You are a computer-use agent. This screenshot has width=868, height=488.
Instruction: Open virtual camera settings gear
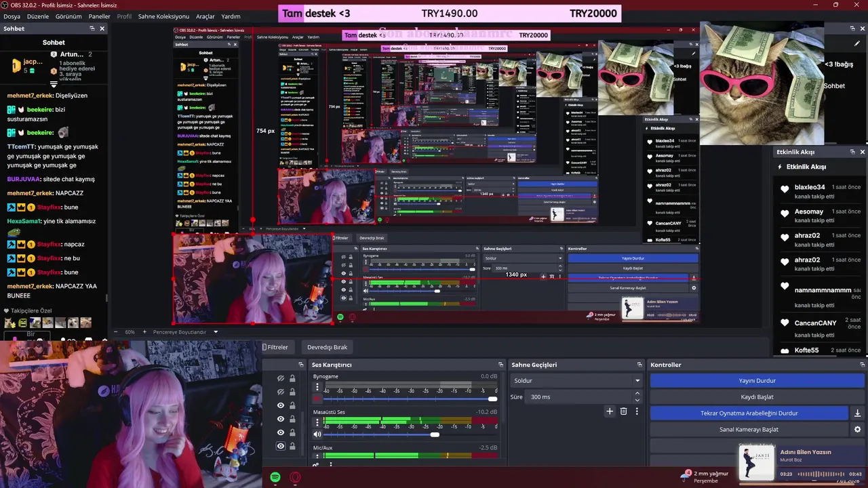pos(857,430)
